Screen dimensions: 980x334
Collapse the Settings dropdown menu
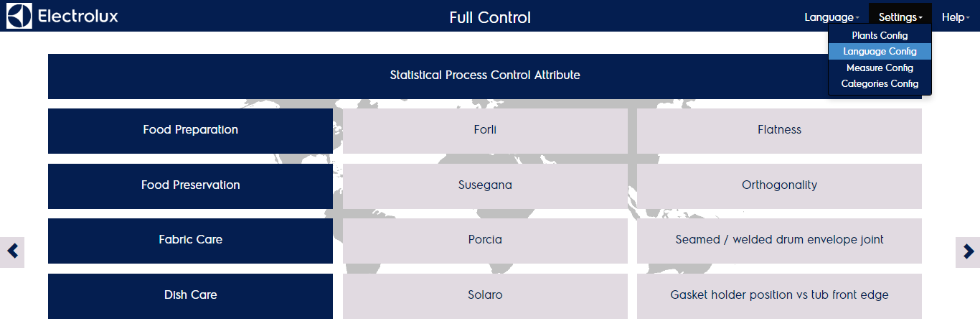(x=900, y=17)
